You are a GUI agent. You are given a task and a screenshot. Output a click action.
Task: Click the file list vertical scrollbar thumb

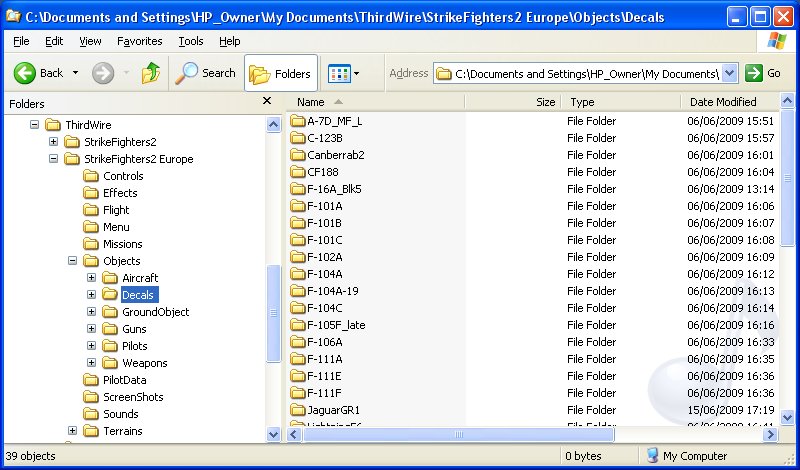tap(787, 177)
